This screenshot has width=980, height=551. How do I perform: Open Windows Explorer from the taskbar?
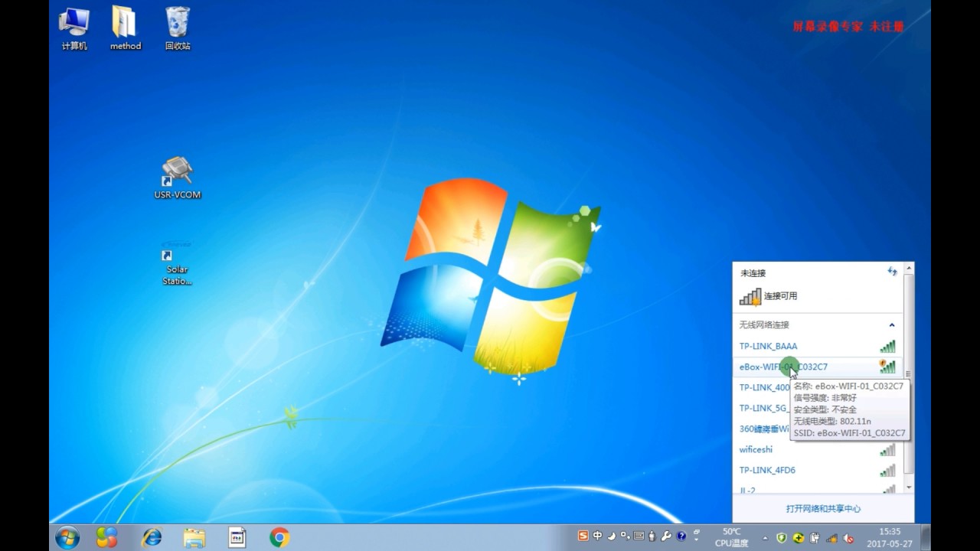tap(194, 537)
